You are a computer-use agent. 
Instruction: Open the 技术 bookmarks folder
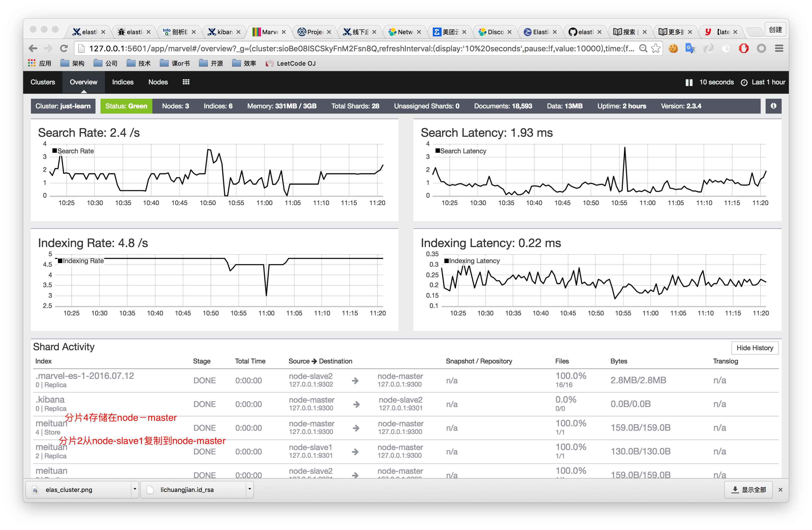(139, 63)
